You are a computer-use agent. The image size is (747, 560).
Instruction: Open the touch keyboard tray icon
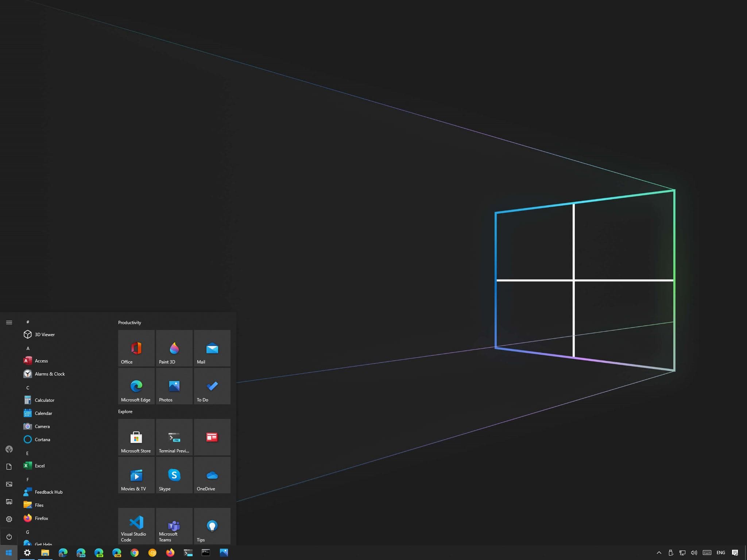point(707,553)
